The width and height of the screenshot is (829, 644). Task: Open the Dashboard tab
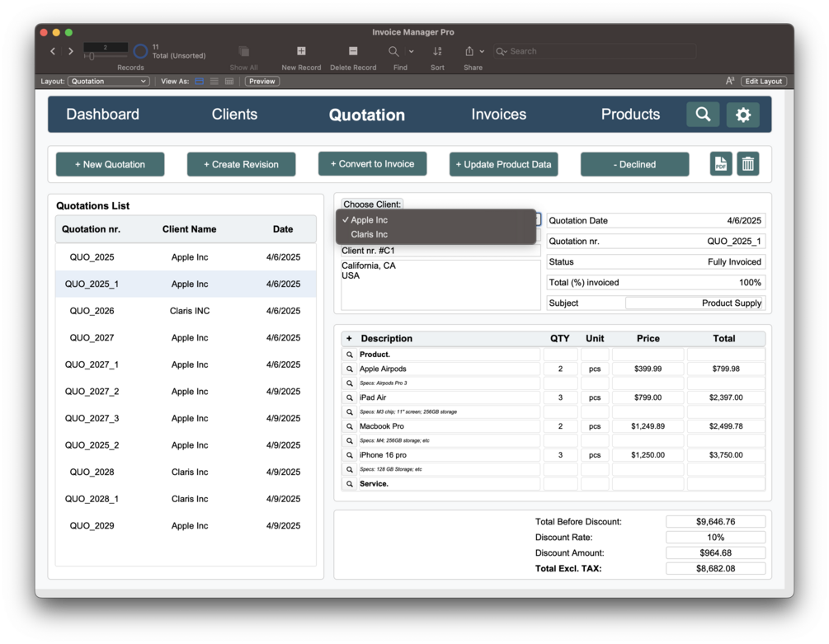(102, 114)
